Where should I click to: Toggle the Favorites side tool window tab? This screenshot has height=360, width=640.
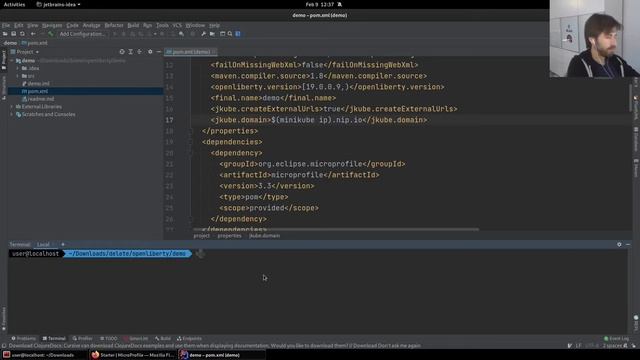pos(4,319)
